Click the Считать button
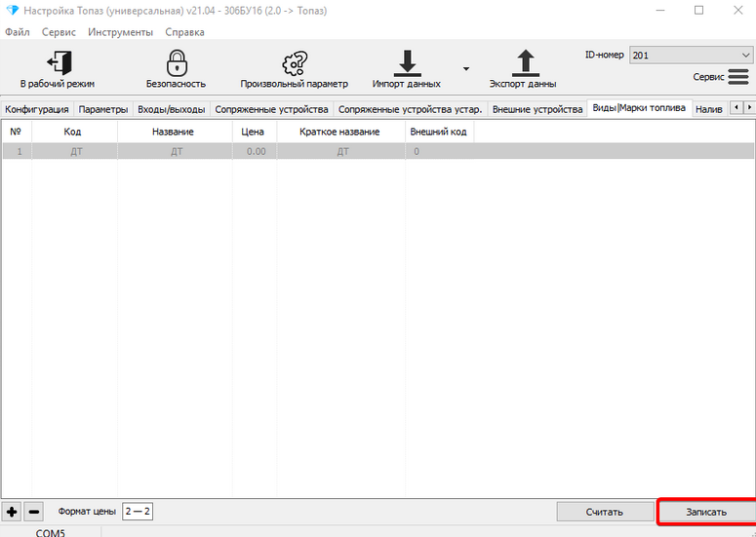756x537 pixels. [605, 512]
